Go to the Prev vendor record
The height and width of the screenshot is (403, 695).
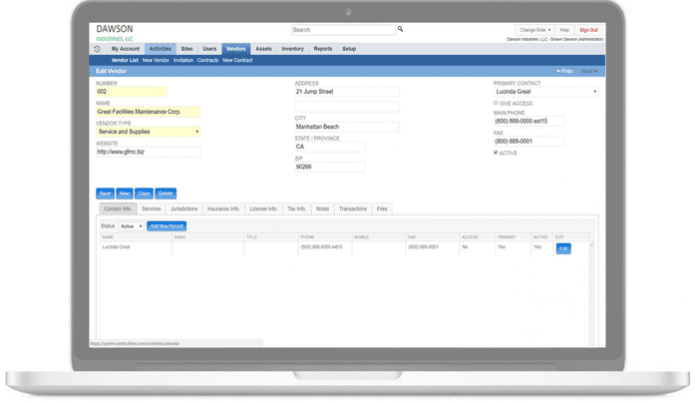(565, 71)
